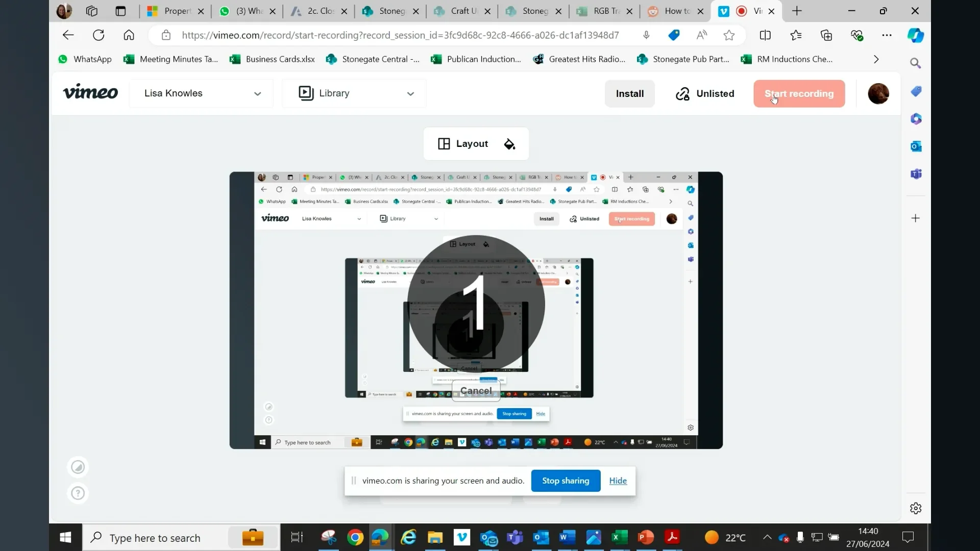Expand the Lisa Knowles workspace dropdown
Image resolution: width=980 pixels, height=551 pixels.
[201, 93]
